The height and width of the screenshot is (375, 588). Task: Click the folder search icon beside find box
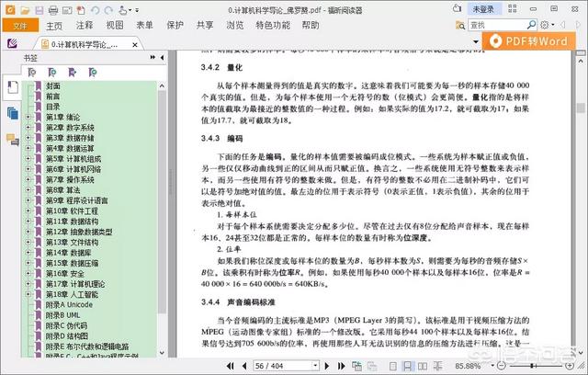(459, 25)
